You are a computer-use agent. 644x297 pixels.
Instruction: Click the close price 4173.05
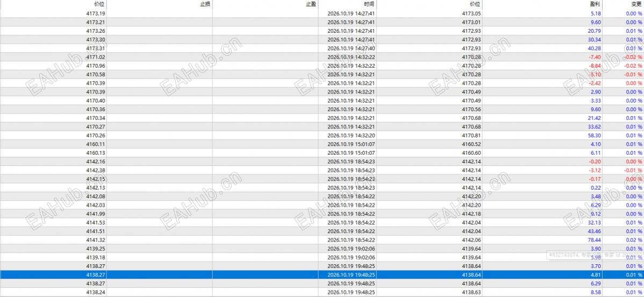tap(471, 13)
